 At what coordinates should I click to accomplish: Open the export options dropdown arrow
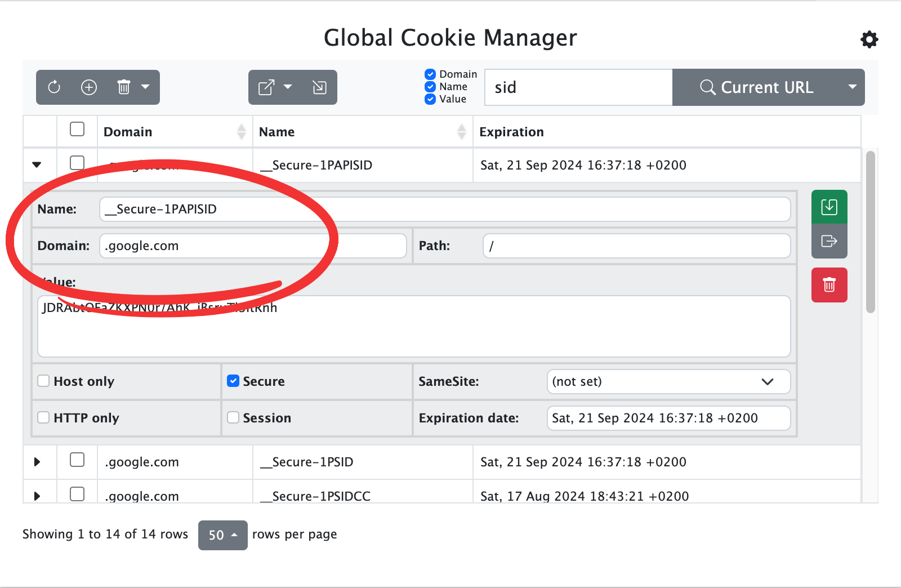pos(288,87)
